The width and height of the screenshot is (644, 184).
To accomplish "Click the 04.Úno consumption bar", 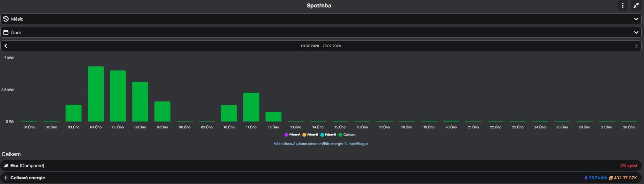I will click(96, 94).
